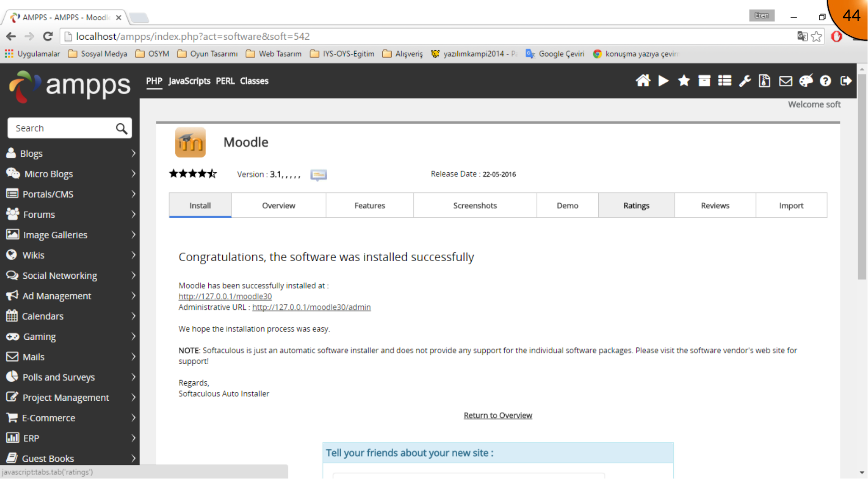Open the http://127.0.0.1/moodle30 link
868x488 pixels.
click(225, 296)
